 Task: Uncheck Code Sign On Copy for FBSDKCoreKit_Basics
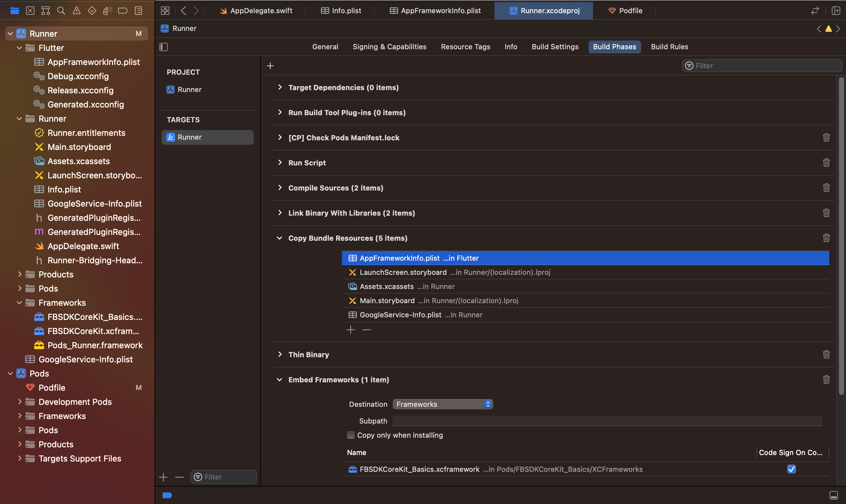(x=791, y=469)
